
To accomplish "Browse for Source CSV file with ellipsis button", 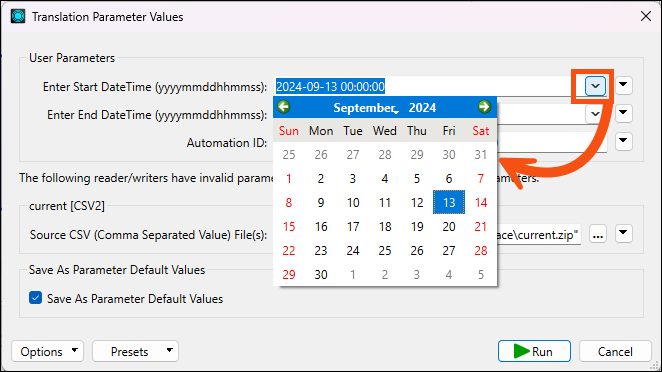I will pyautogui.click(x=598, y=234).
